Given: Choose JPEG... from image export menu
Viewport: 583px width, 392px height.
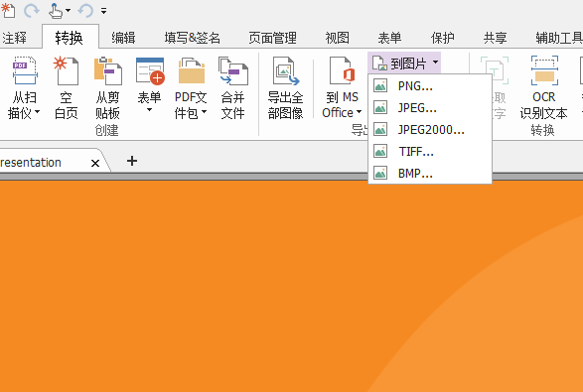Looking at the screenshot, I should pos(430,108).
